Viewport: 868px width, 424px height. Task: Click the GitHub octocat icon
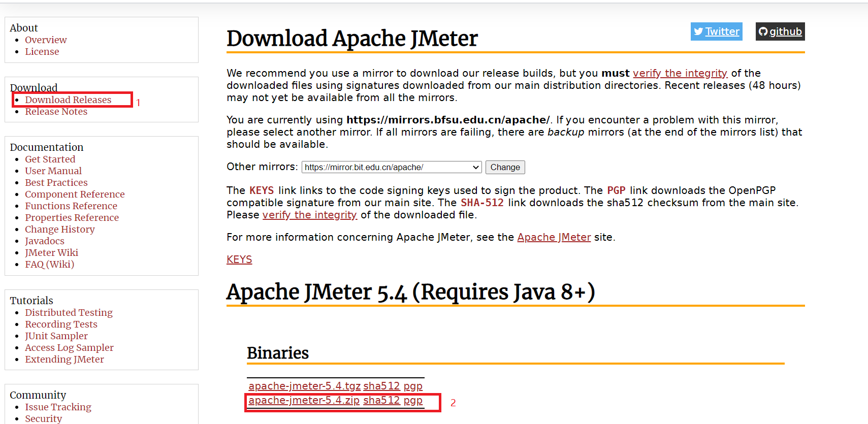763,31
